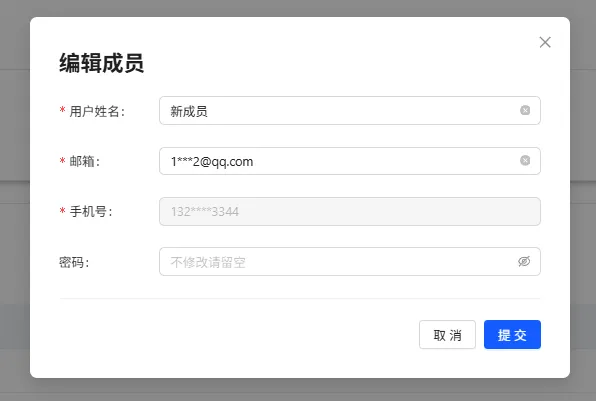Clear the 邮箱 field using its clear icon
Image resolution: width=596 pixels, height=401 pixels.
pos(525,160)
